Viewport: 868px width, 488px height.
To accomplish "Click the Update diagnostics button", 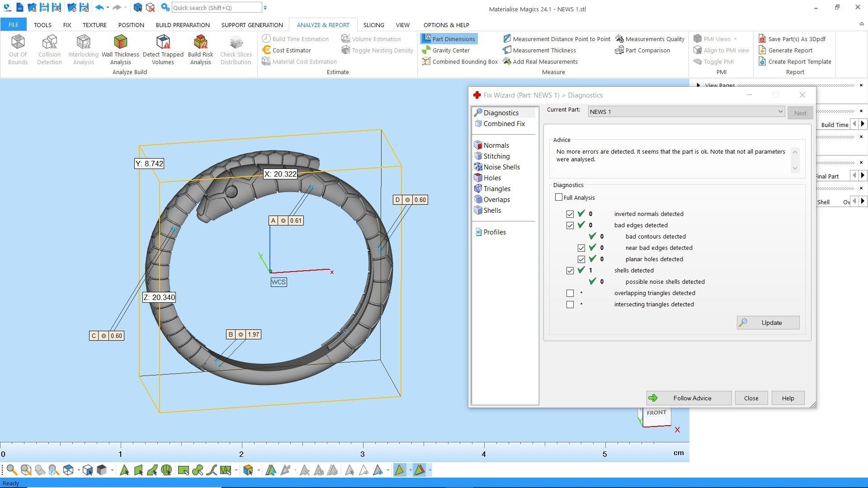I will tap(768, 323).
